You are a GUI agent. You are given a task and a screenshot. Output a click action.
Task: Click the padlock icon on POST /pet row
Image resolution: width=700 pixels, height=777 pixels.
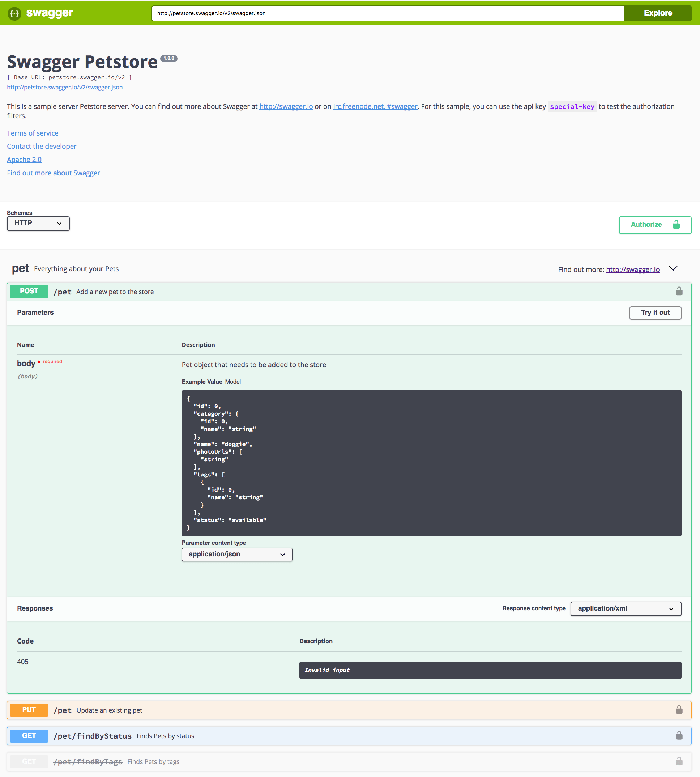pyautogui.click(x=679, y=291)
